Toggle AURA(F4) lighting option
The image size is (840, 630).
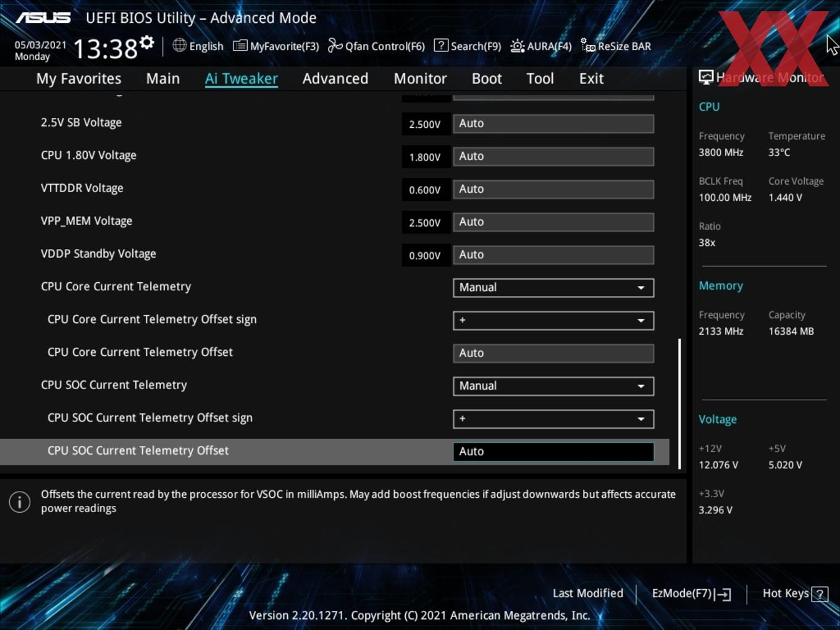tap(541, 46)
